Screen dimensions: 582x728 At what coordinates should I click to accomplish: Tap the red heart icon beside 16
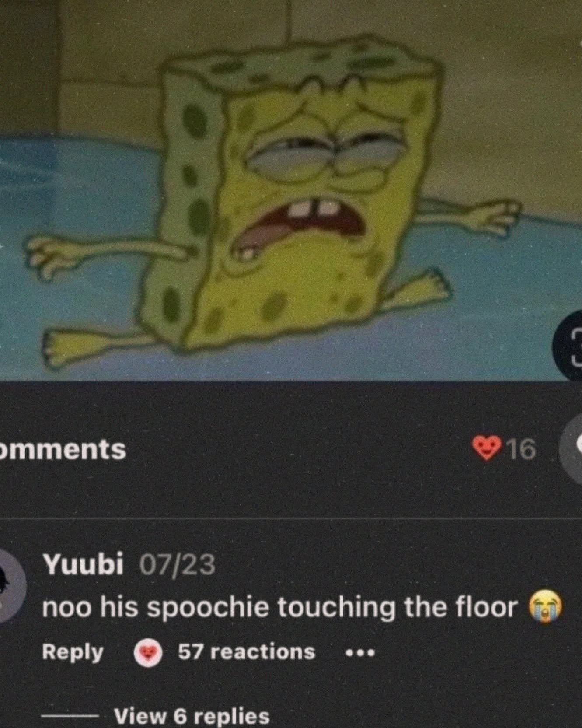click(486, 448)
